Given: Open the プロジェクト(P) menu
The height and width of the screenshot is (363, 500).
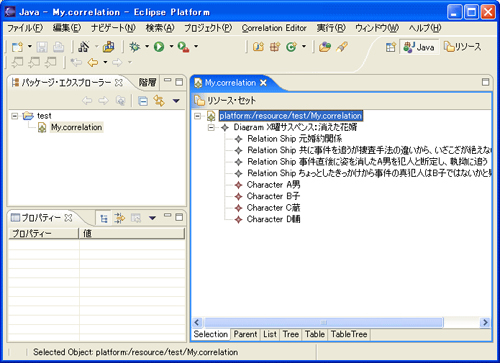Looking at the screenshot, I should (208, 28).
